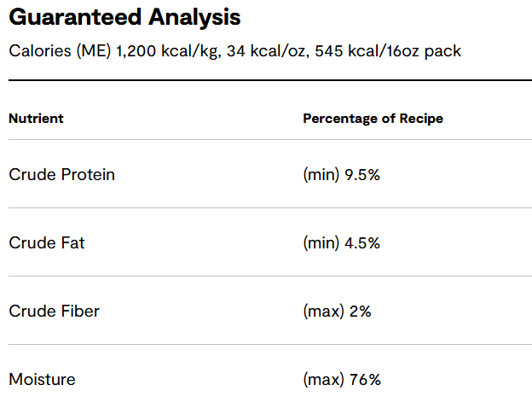Screen dimensions: 532x408
Task: Select the Crude Fiber nutrient name
Action: coord(54,312)
